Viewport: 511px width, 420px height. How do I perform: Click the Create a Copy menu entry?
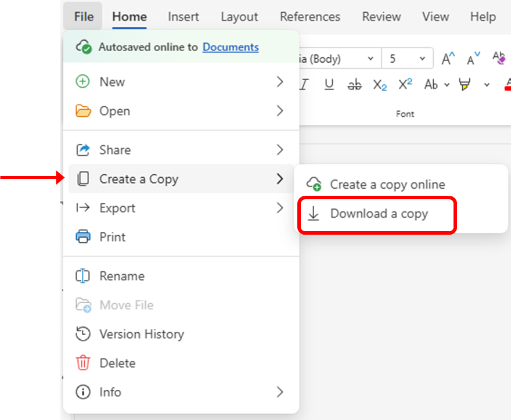tap(181, 179)
